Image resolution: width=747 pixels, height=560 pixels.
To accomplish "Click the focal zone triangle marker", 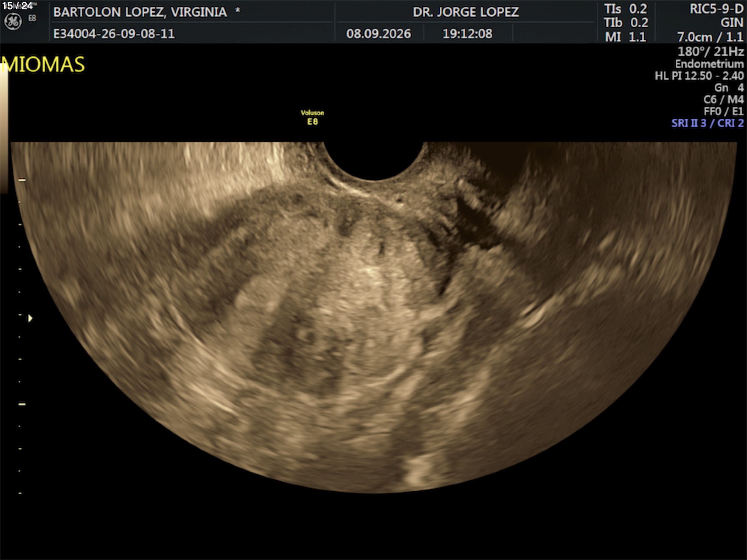I will (30, 318).
